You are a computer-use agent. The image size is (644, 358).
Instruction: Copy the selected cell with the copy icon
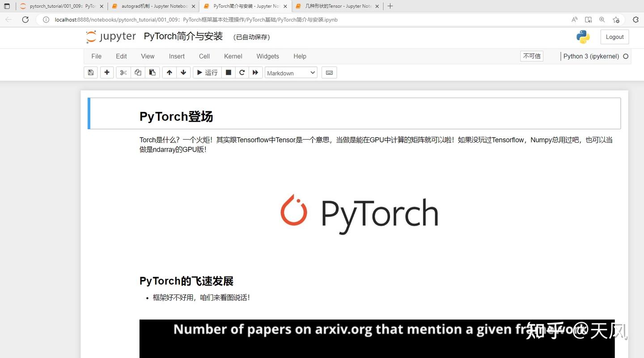pyautogui.click(x=138, y=72)
